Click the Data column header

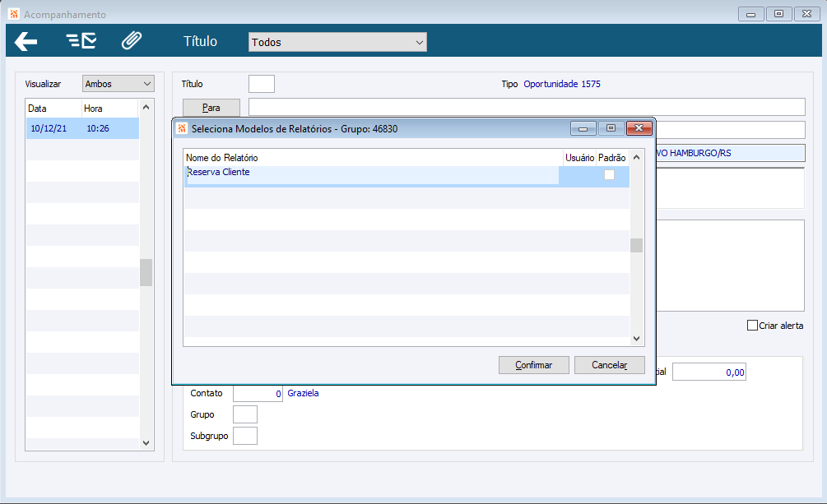[x=53, y=108]
